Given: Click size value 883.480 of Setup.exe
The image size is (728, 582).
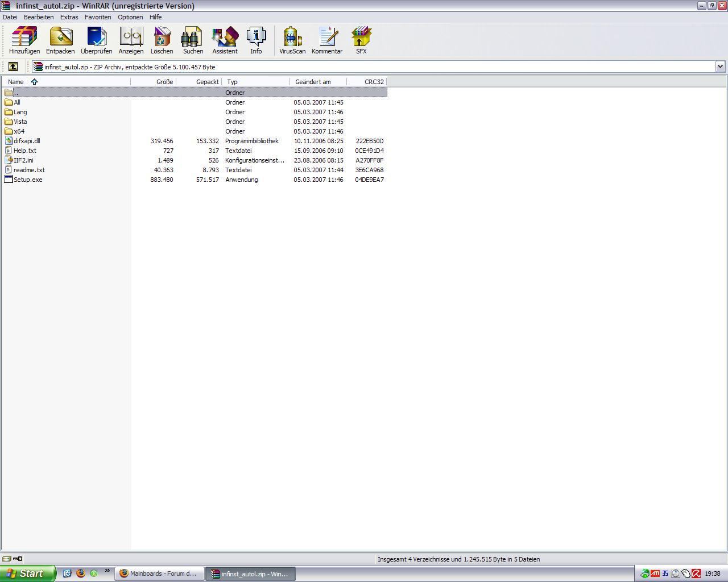Looking at the screenshot, I should coord(162,180).
